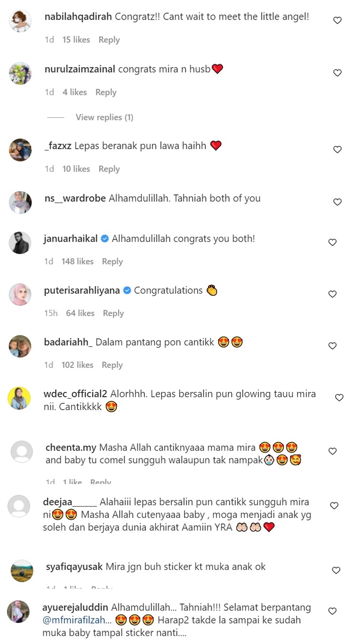This screenshot has height=644, width=346.
Task: Like wdec_official2's comment
Action: click(x=339, y=398)
